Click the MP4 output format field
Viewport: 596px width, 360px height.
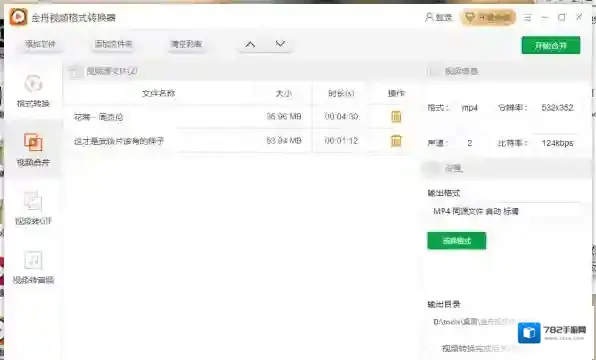tap(504, 211)
